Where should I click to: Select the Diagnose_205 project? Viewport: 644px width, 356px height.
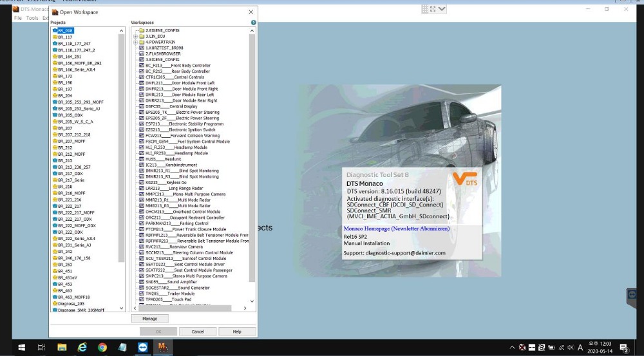[x=71, y=304]
